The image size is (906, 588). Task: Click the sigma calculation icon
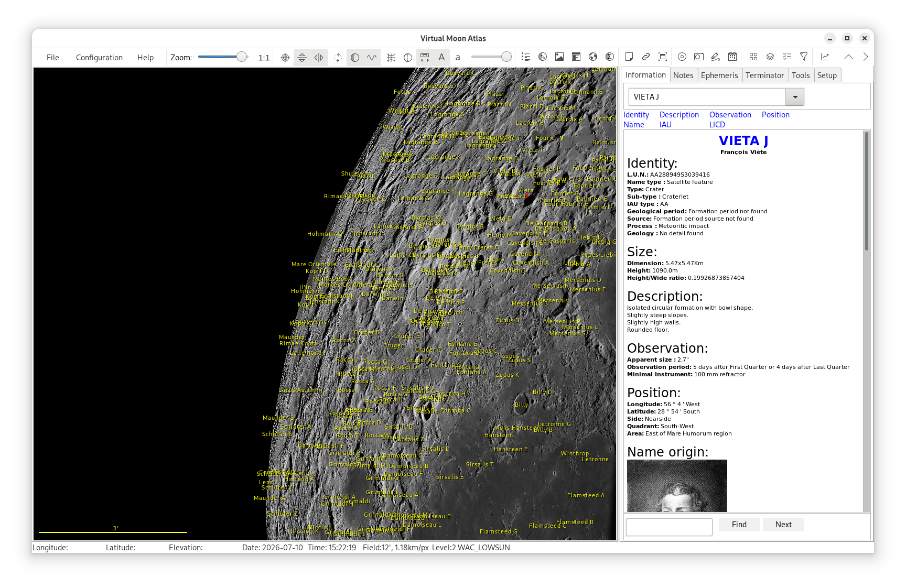pos(610,57)
